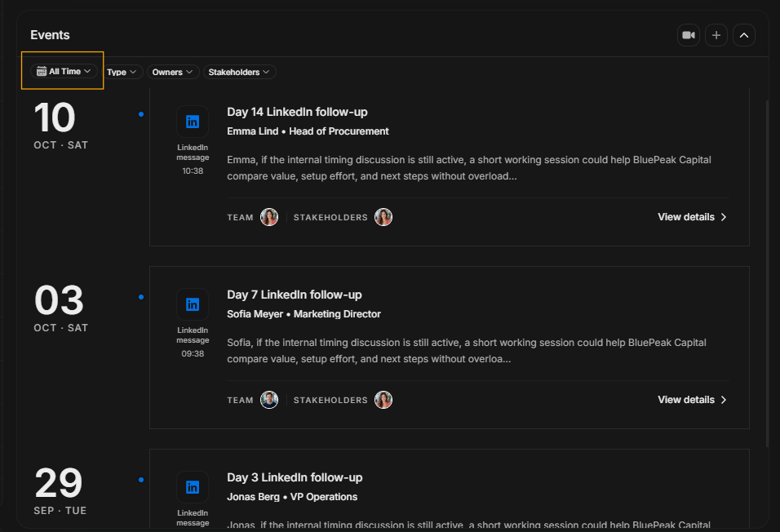
Task: Collapse the Events panel with chevron-up
Action: 743,35
